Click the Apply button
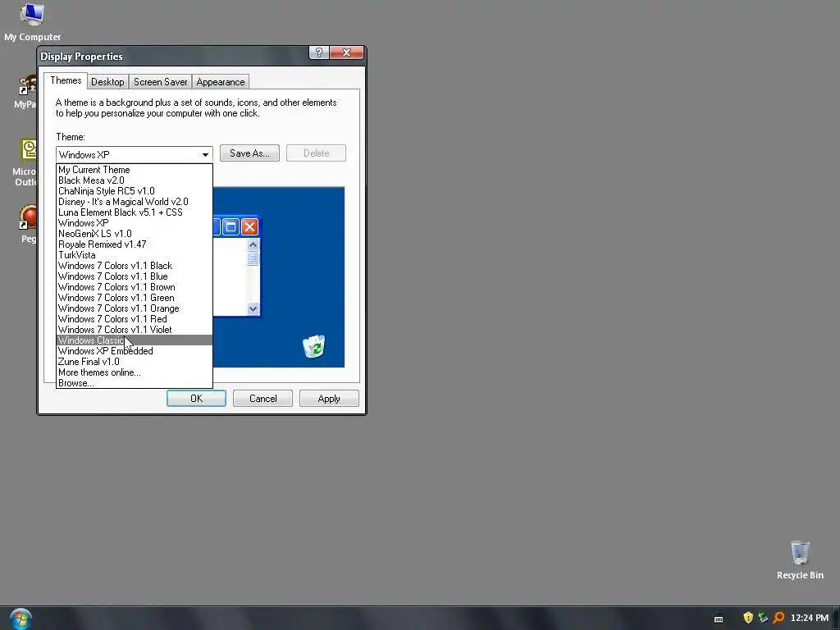Image resolution: width=840 pixels, height=630 pixels. pyautogui.click(x=329, y=399)
